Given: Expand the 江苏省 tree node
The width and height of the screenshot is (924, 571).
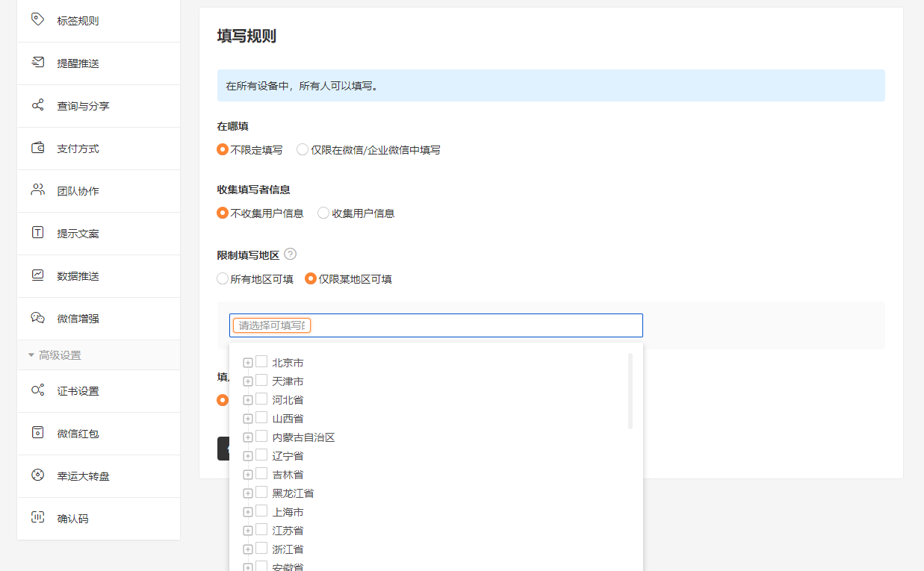Looking at the screenshot, I should (x=248, y=531).
